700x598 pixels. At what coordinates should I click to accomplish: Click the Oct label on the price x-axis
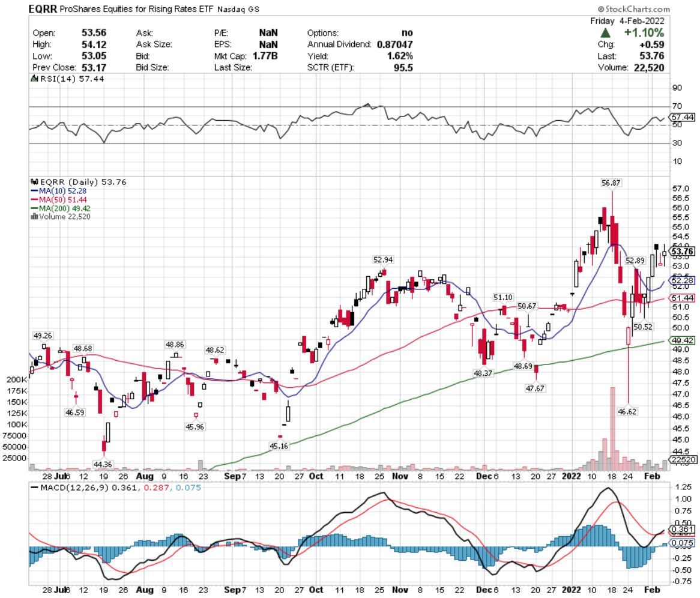316,476
